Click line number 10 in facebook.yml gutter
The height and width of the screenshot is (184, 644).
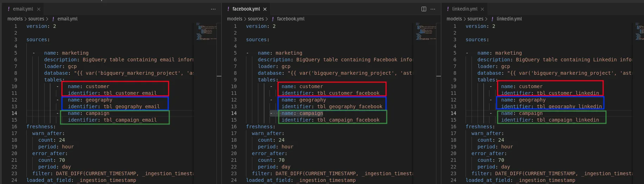click(234, 87)
